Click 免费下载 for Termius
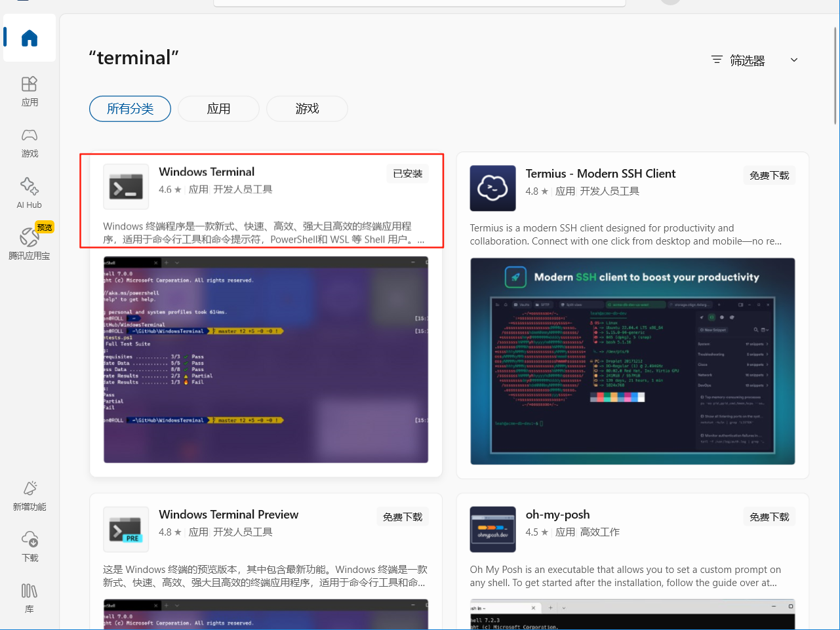 pyautogui.click(x=769, y=176)
